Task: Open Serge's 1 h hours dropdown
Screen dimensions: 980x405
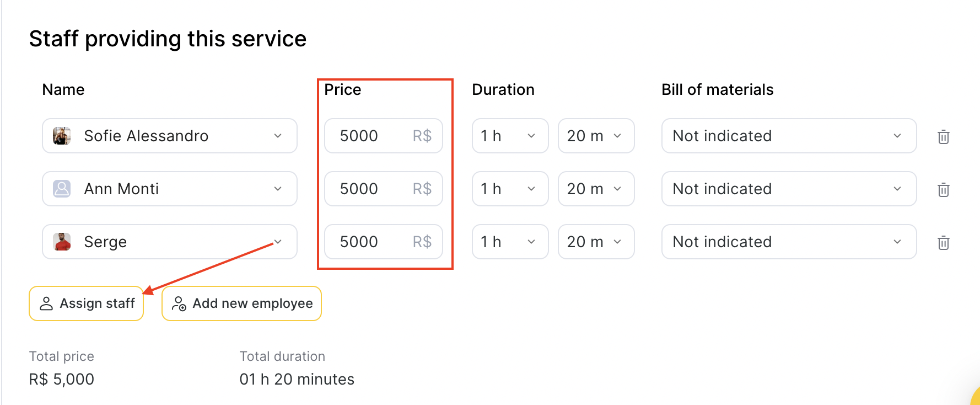Action: point(510,242)
